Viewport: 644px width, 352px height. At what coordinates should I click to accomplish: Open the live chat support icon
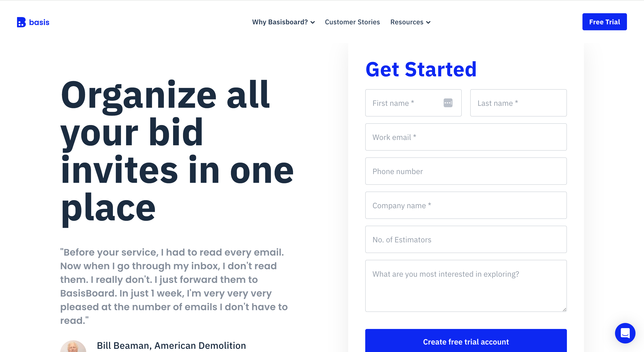tap(624, 335)
